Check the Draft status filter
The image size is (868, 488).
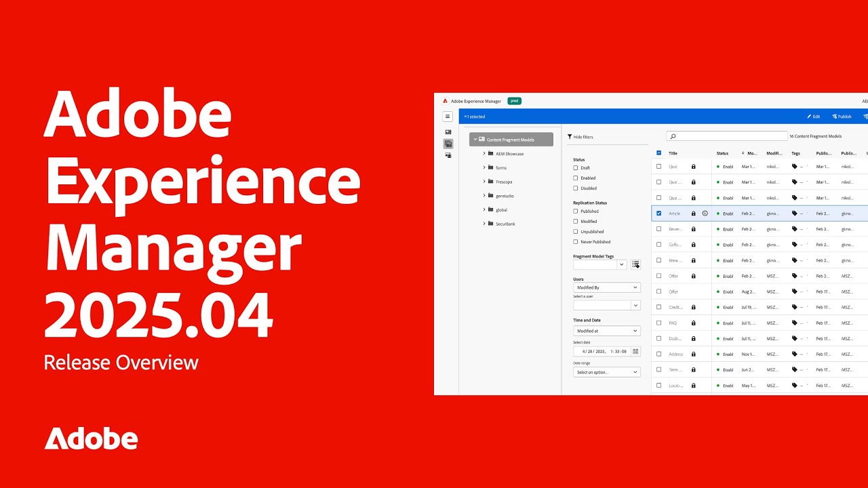coord(576,168)
